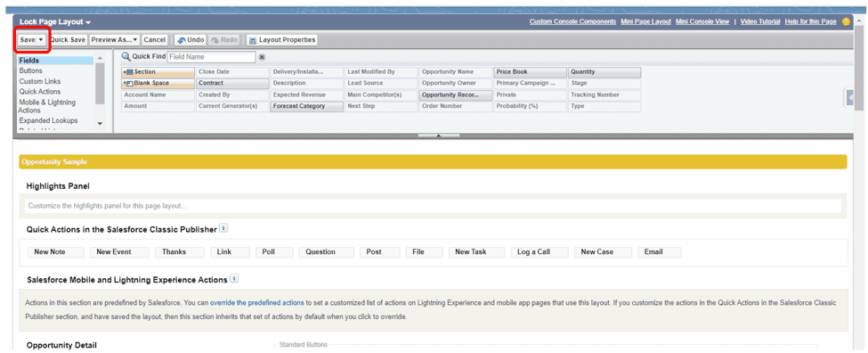Select the Amount field
The width and height of the screenshot is (868, 353).
point(158,106)
